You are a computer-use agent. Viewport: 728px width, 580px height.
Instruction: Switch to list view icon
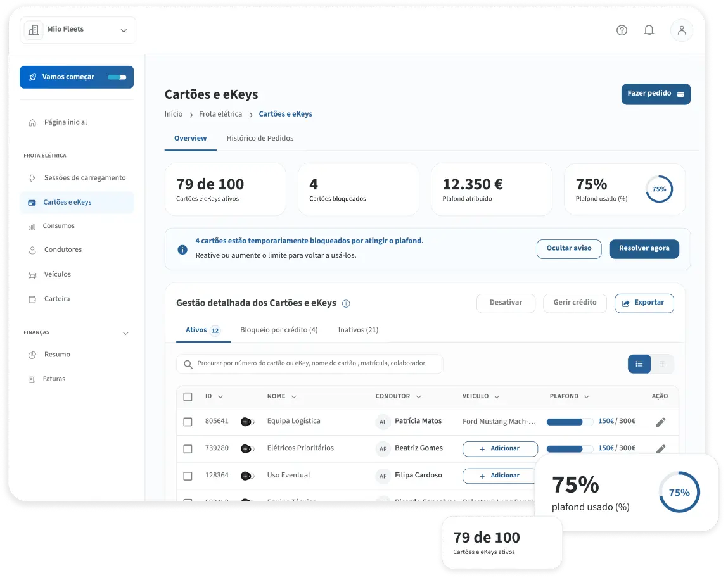coord(639,364)
